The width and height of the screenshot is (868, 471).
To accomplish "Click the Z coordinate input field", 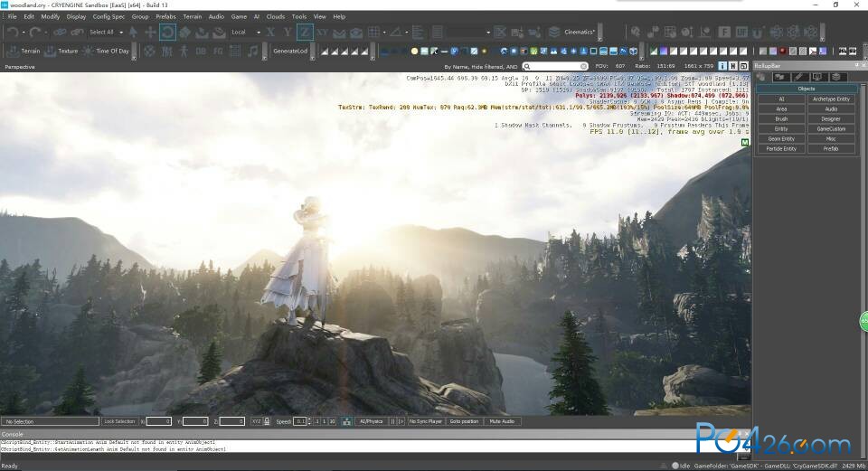I will tap(232, 422).
